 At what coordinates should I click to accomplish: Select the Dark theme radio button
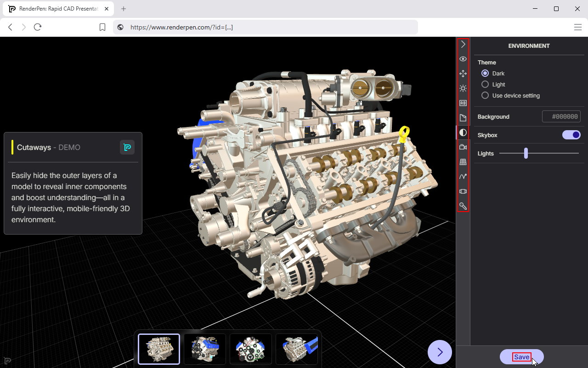(x=485, y=74)
